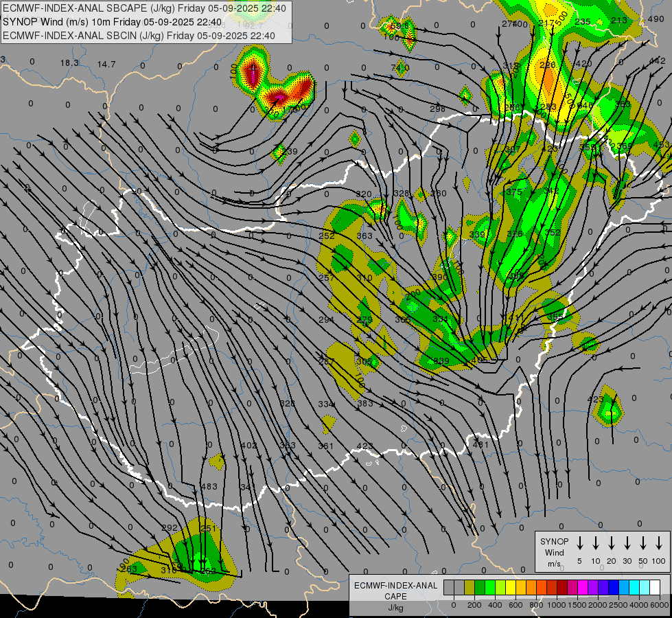This screenshot has width=672, height=618.
Task: Click the '257' value on the map
Action: [327, 278]
